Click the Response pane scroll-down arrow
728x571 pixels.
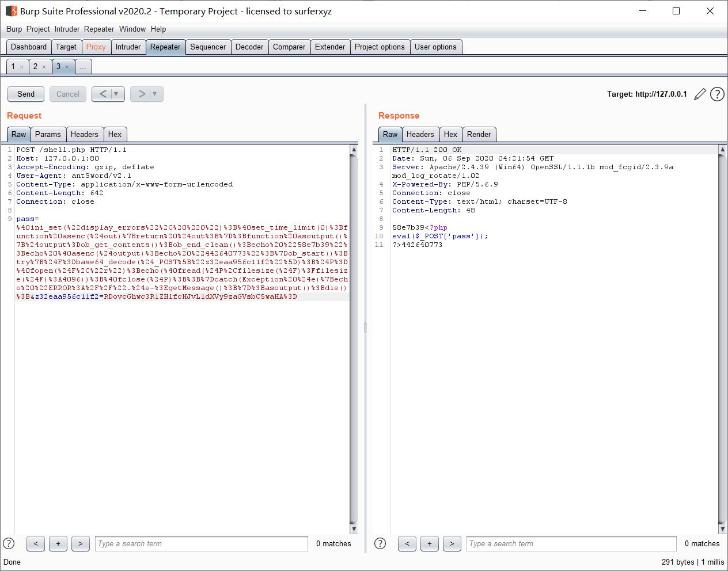(722, 529)
